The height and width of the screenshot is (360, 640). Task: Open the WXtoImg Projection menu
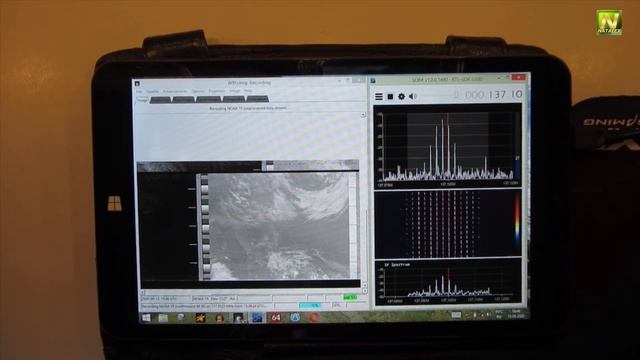click(217, 91)
